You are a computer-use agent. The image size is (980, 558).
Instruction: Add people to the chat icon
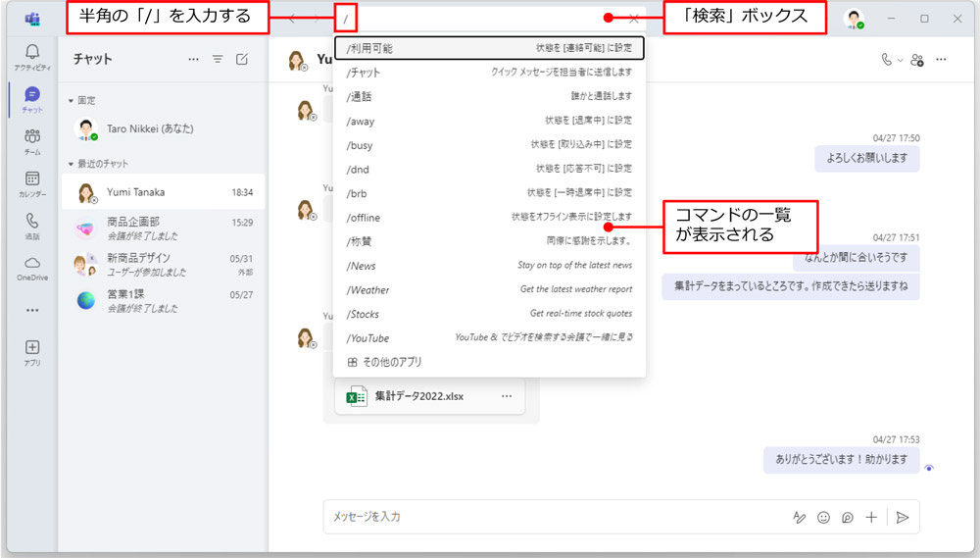(917, 60)
